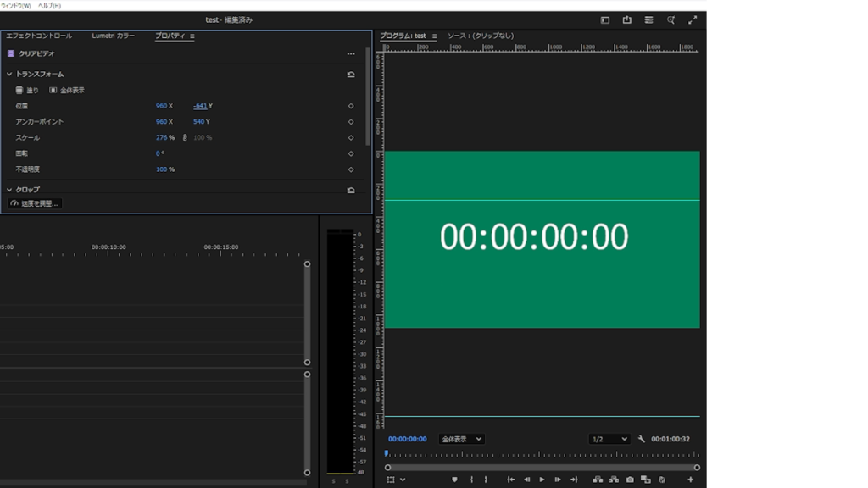Open the workspaces panel icon in header
Screen dimensions: 868x488
[605, 20]
